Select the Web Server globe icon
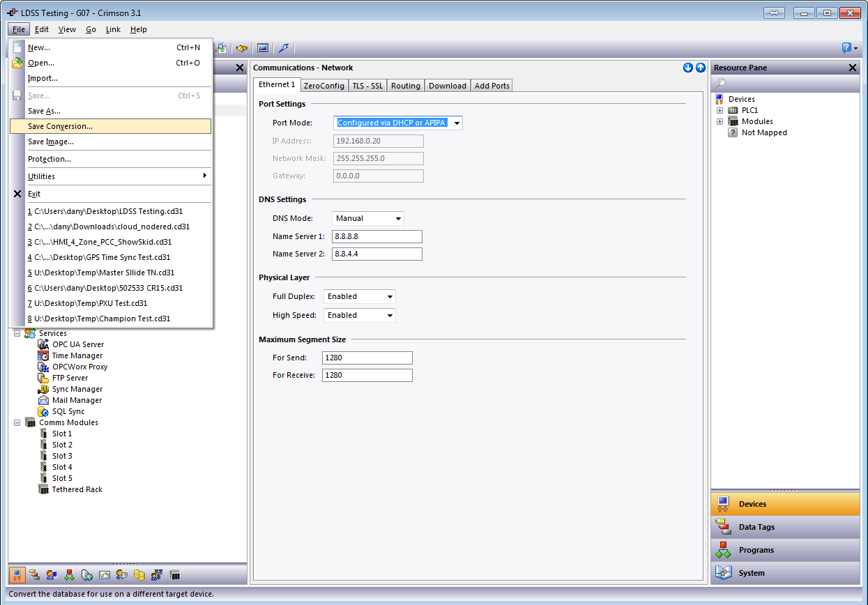The height and width of the screenshot is (605, 868). pos(86,575)
